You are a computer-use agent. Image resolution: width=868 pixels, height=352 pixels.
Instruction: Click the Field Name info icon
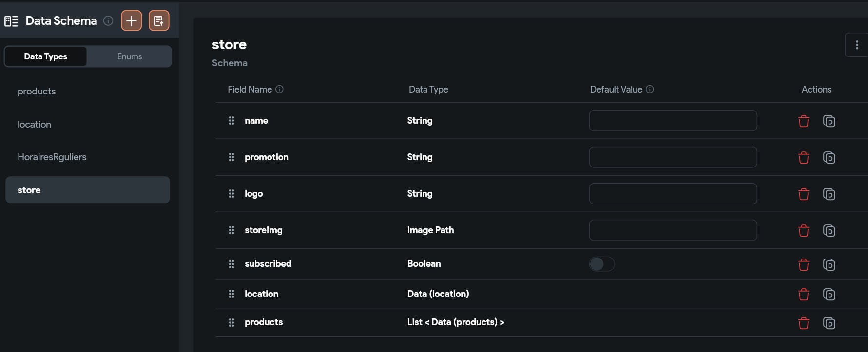(x=279, y=89)
